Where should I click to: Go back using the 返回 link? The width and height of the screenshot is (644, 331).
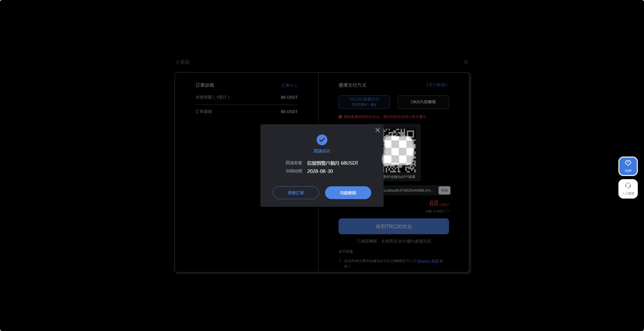click(183, 62)
